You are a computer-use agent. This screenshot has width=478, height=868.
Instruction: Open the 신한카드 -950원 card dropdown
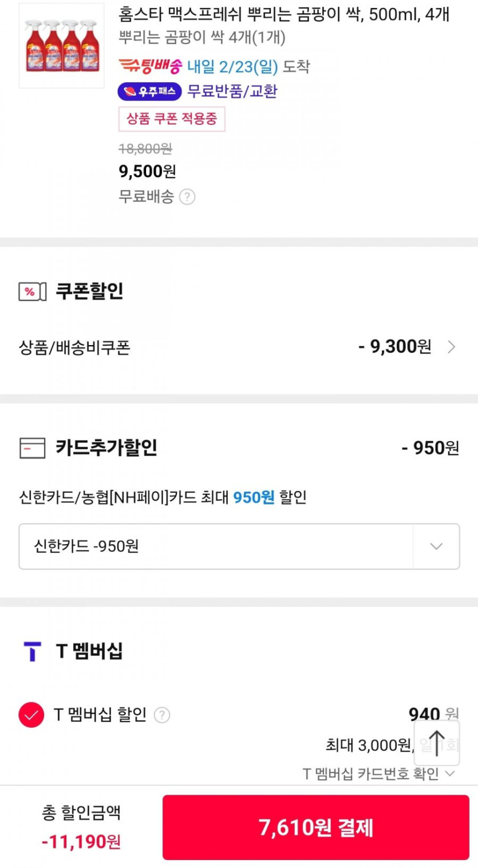(239, 546)
